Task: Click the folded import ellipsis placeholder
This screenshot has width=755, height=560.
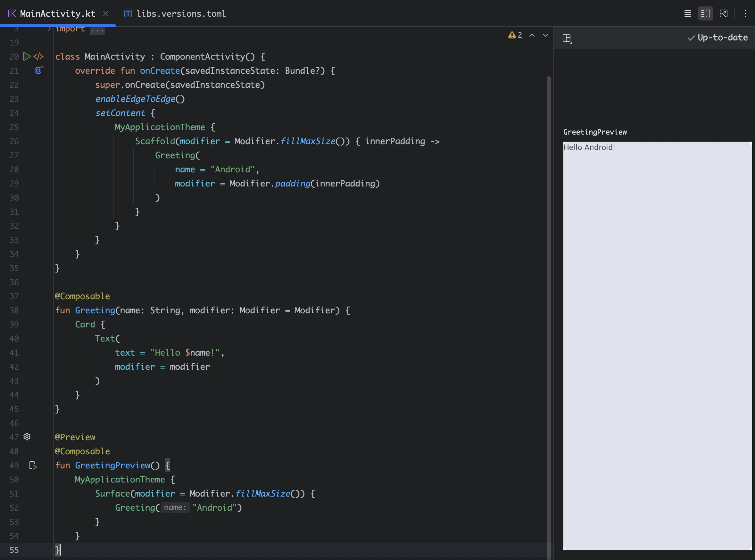Action: pyautogui.click(x=97, y=30)
